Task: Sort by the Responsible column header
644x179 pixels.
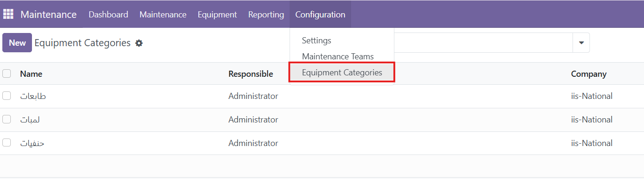Action: click(251, 74)
